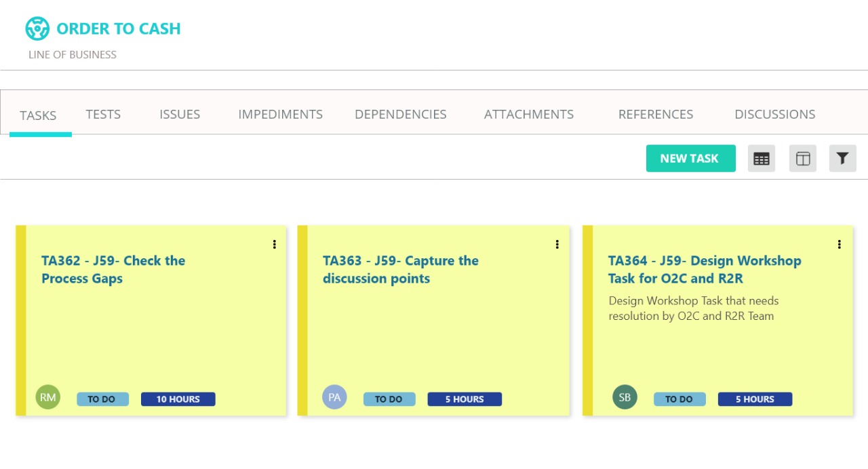Open TA364 Design Workshop Task title
Image resolution: width=868 pixels, height=469 pixels.
(704, 270)
